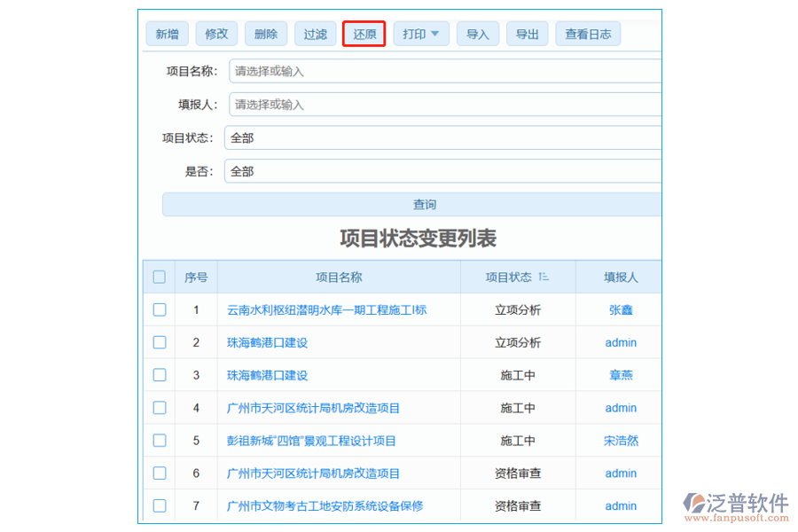Open the 打印 print dropdown
798x532 pixels.
[x=421, y=33]
